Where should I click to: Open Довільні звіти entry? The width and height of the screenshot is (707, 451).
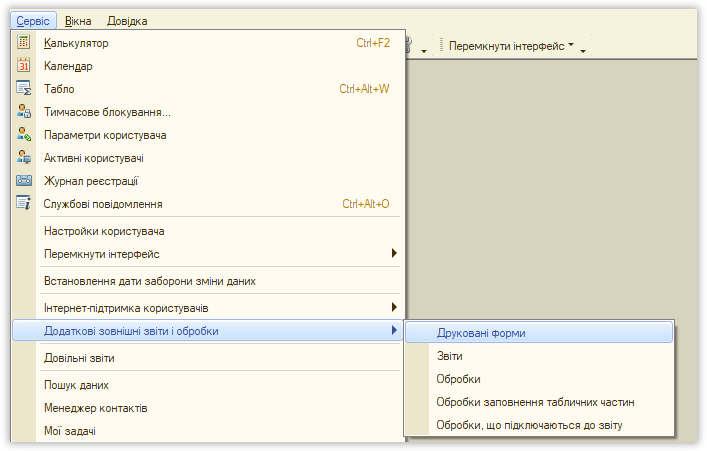coord(207,358)
